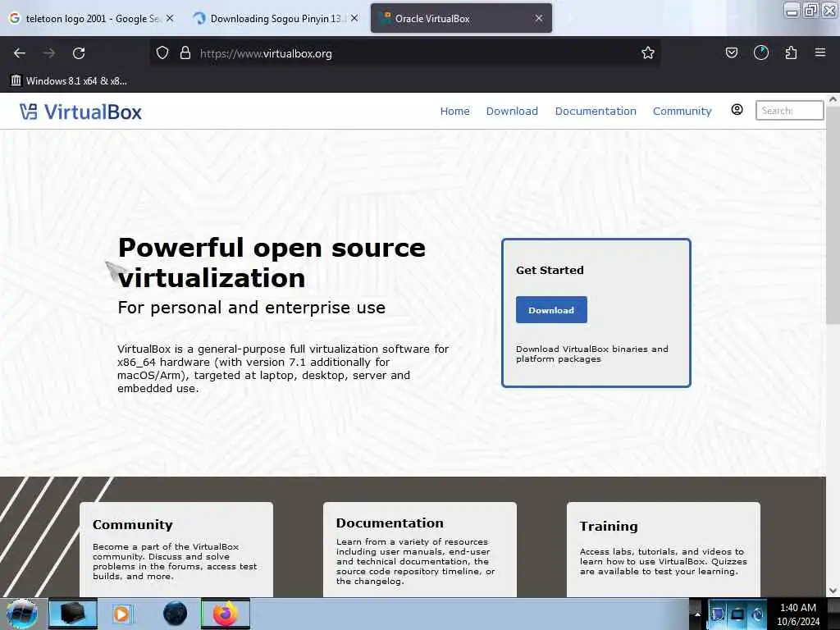Open the Windows Start orb
This screenshot has height=630, width=840.
[22, 614]
